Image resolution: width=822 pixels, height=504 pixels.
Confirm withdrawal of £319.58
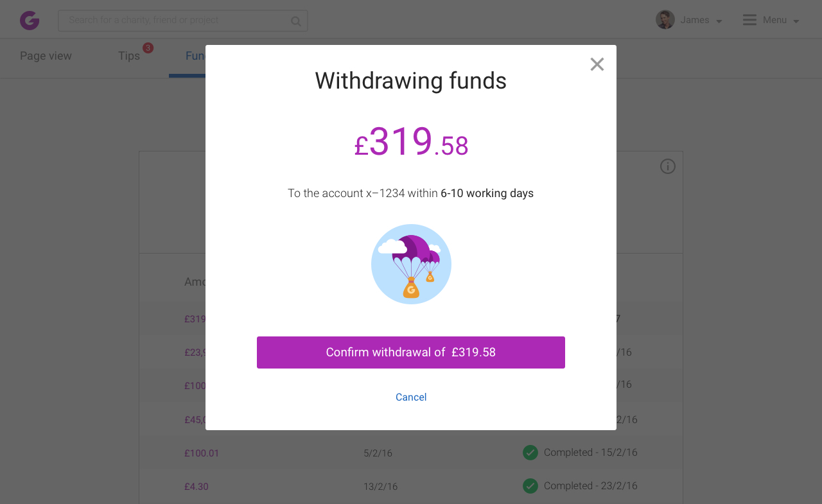pyautogui.click(x=411, y=352)
